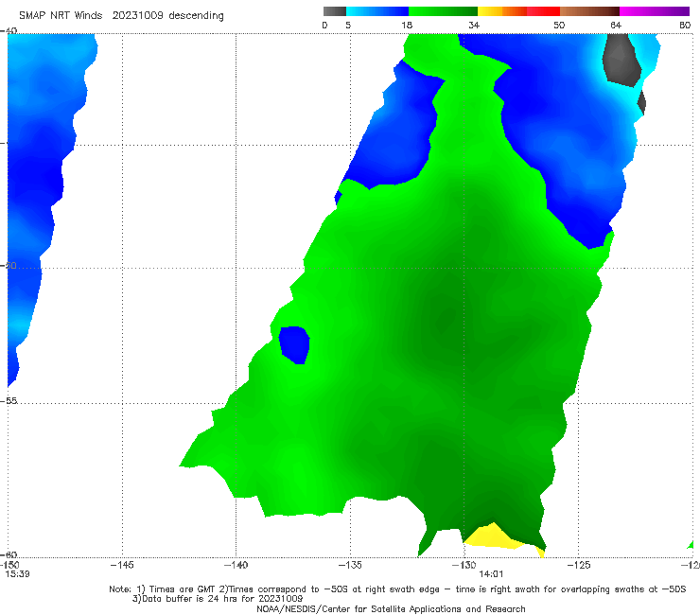
Task: Click the large dark gray low-wind patch
Action: coord(621,61)
